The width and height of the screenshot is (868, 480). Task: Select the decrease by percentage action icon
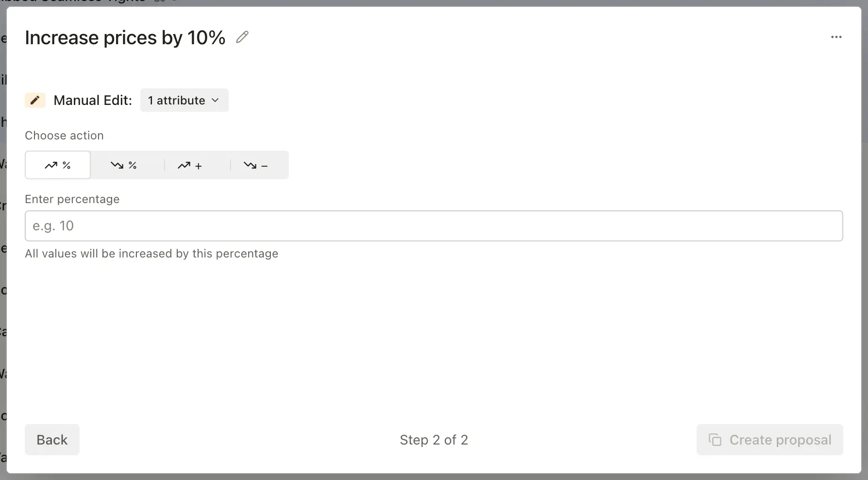(124, 165)
